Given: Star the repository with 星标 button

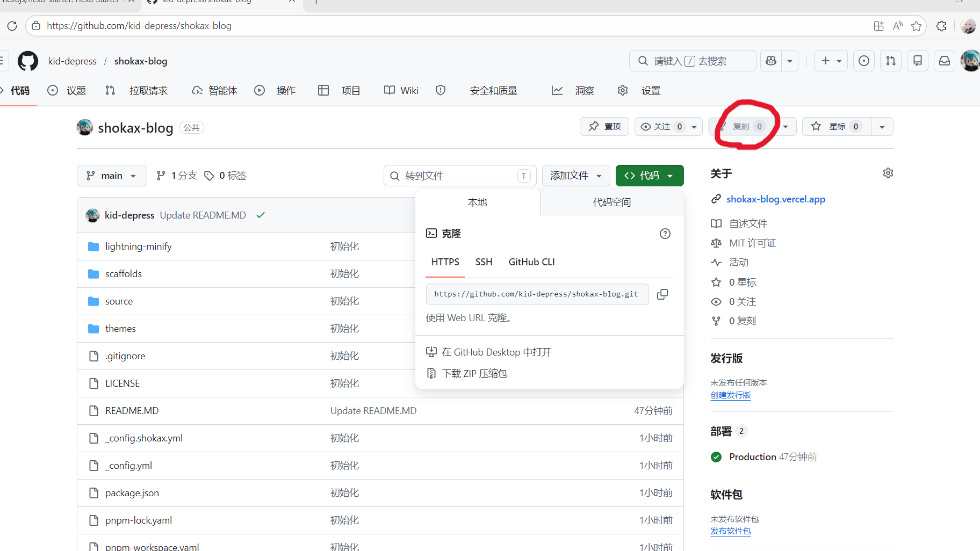Looking at the screenshot, I should pyautogui.click(x=837, y=127).
